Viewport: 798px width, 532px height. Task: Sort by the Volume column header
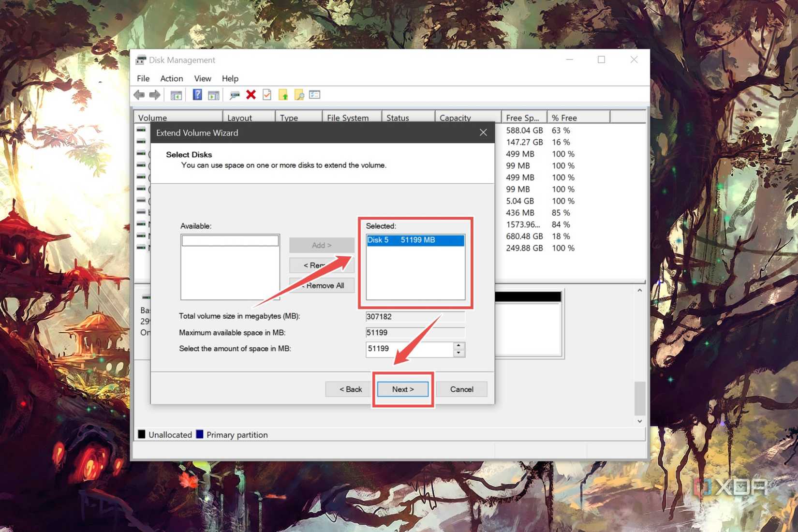tap(178, 118)
